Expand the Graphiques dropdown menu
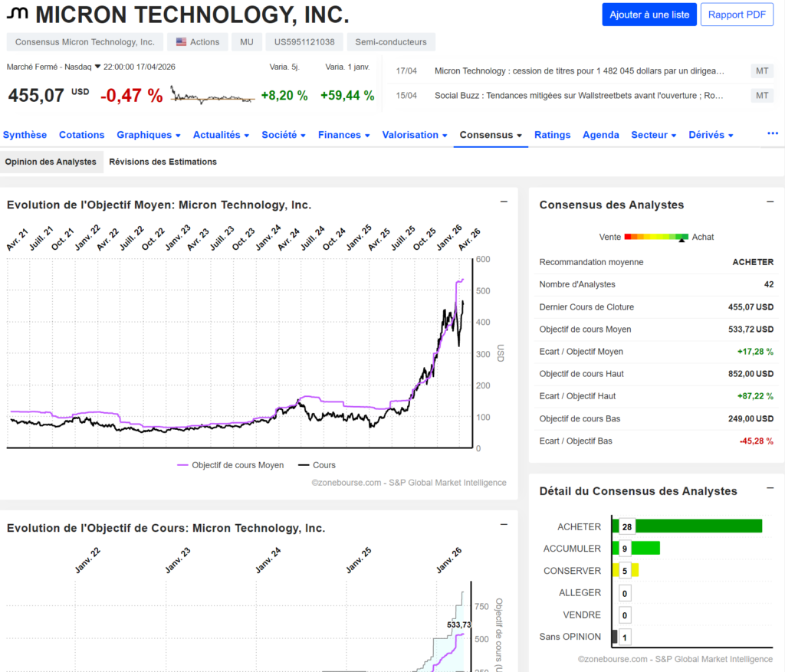Screen dimensions: 785x672 [149, 135]
